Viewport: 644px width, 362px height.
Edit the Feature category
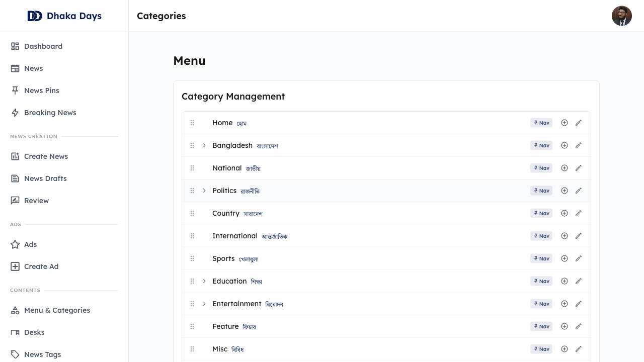579,326
